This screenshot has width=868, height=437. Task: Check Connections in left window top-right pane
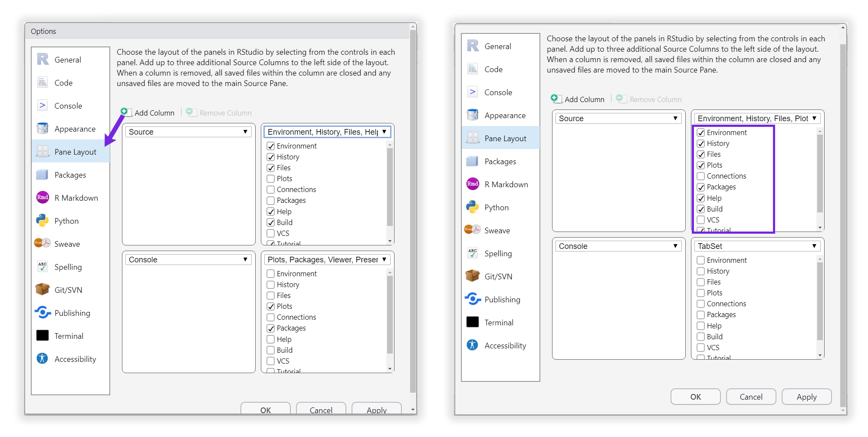(x=271, y=189)
